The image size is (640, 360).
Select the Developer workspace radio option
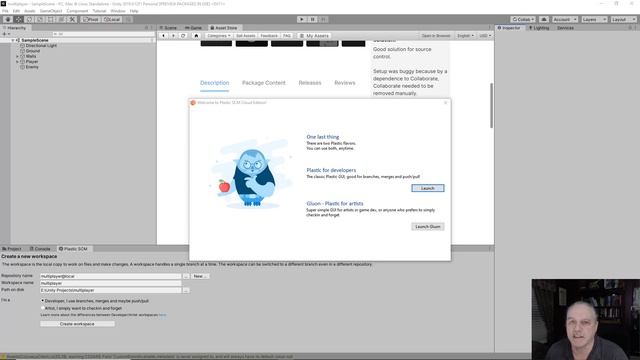click(x=42, y=300)
